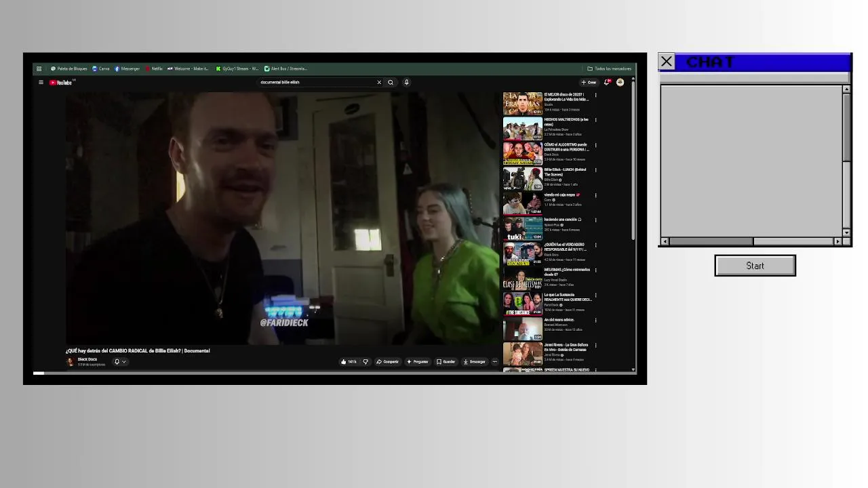Open options for 'haciendo una canción' video
Image resolution: width=868 pixels, height=488 pixels.
(595, 220)
